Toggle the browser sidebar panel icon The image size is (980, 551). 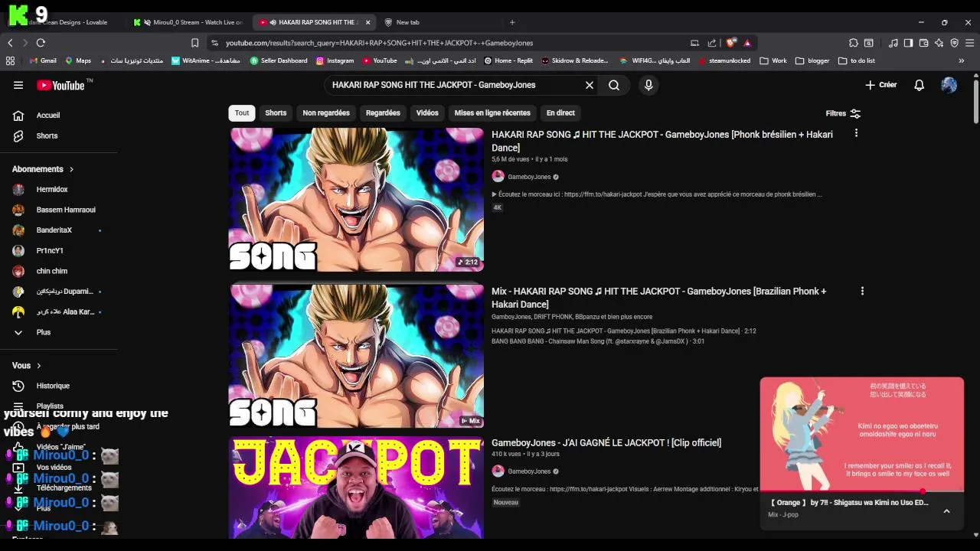click(x=908, y=43)
